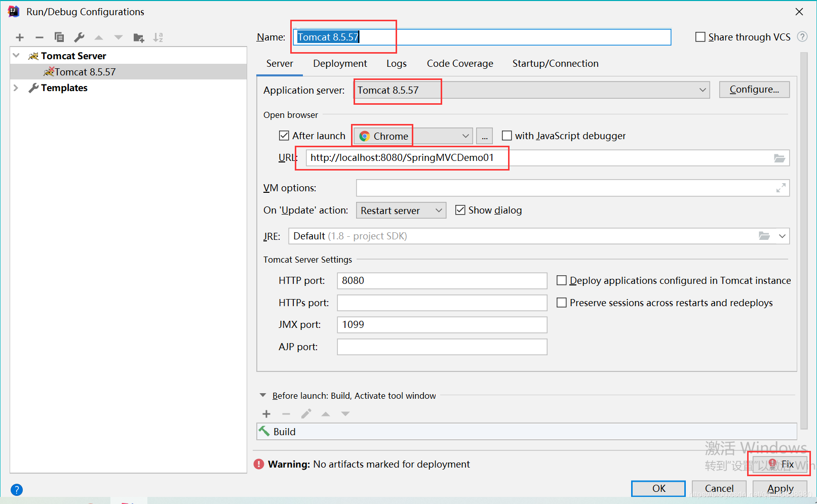Click the Apply button
The width and height of the screenshot is (817, 504).
[x=780, y=488]
